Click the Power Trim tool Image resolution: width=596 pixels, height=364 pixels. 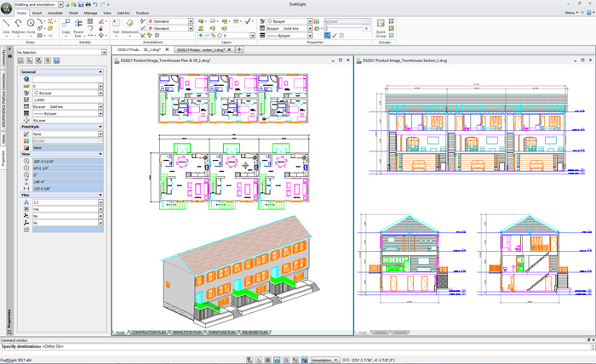coord(78,26)
